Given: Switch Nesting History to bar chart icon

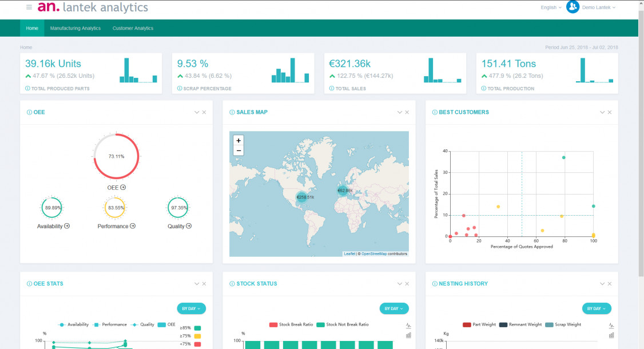Looking at the screenshot, I should click(x=611, y=335).
